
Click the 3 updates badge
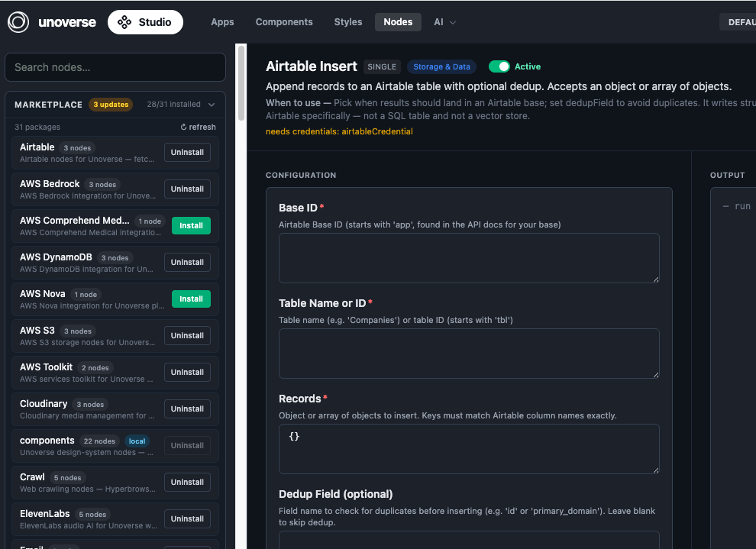coord(111,105)
